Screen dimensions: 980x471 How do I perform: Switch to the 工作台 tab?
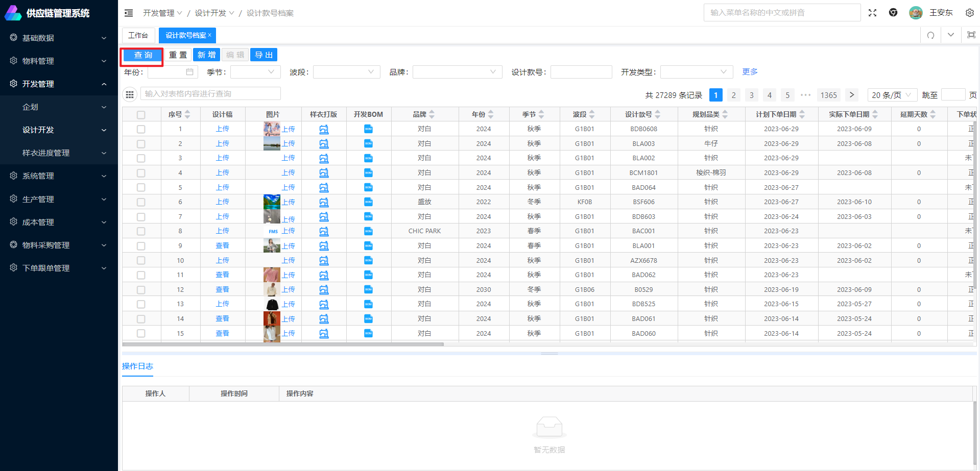138,35
